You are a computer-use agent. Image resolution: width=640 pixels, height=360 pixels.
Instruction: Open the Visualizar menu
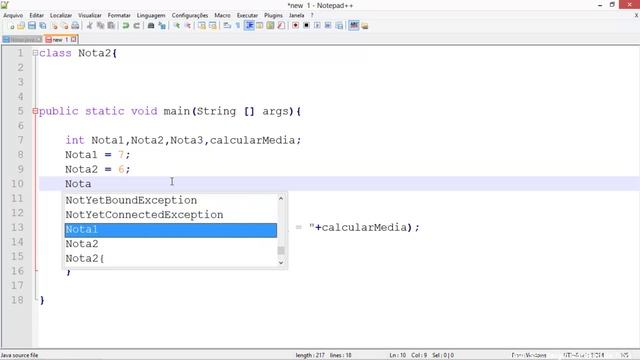pos(90,15)
